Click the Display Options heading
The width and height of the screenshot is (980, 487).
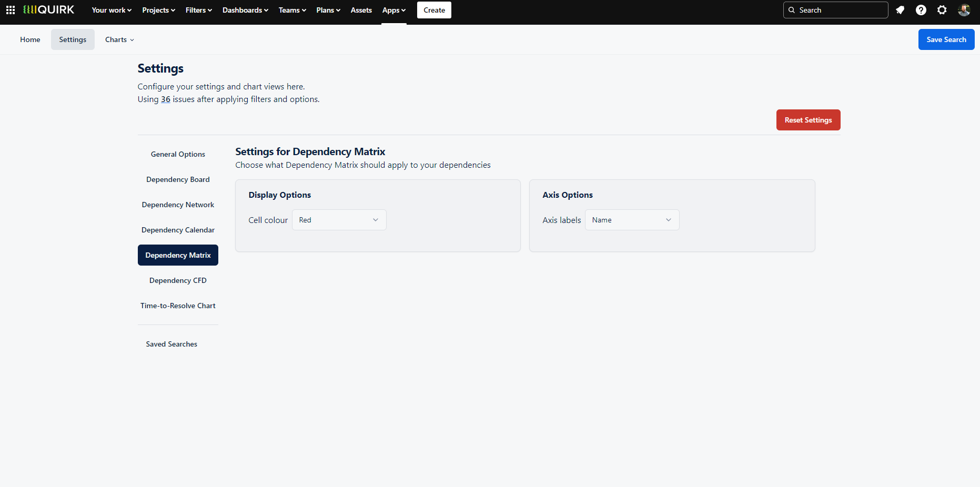279,195
